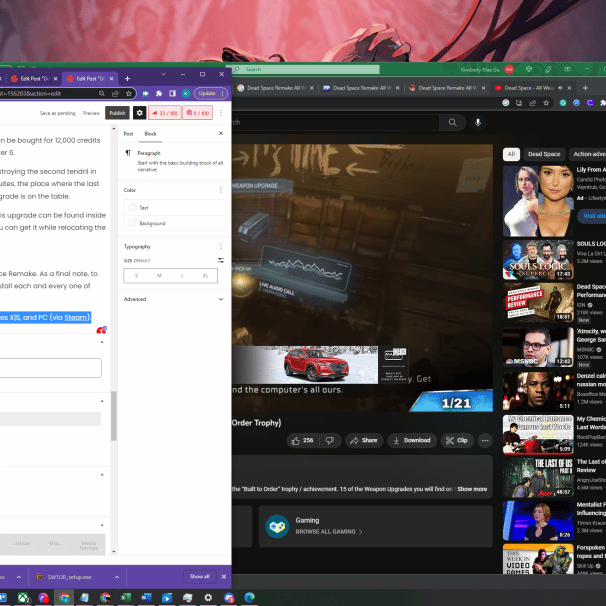Select the Background color option

174,223
